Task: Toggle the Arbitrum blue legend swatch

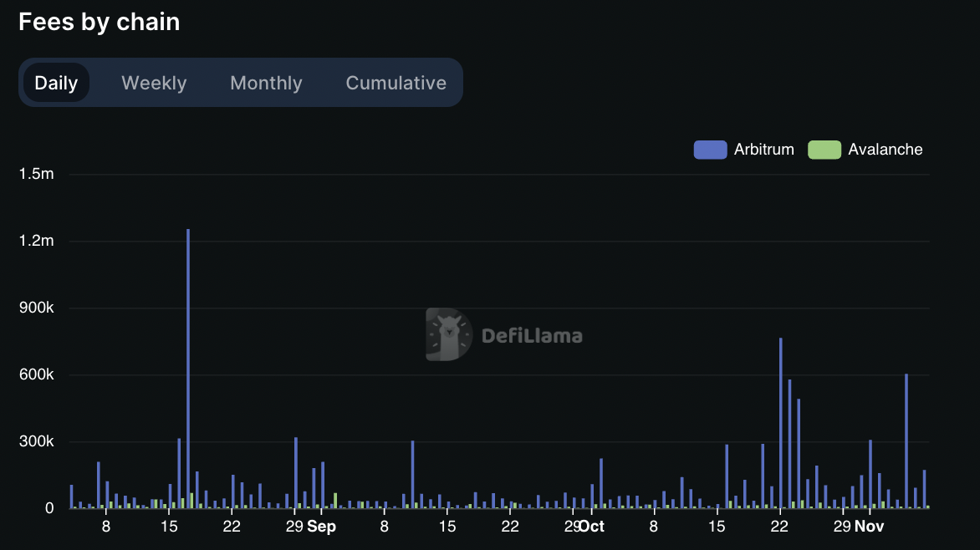Action: pos(710,150)
